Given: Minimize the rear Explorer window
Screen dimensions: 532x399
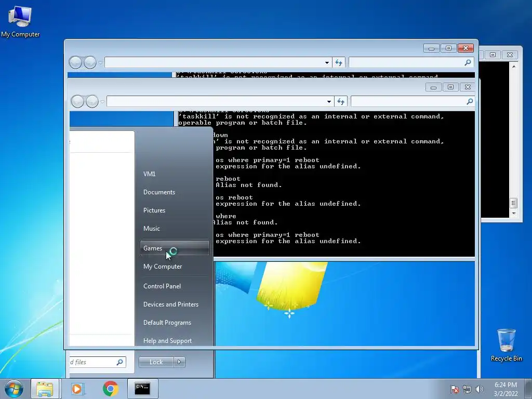Looking at the screenshot, I should pos(432,48).
